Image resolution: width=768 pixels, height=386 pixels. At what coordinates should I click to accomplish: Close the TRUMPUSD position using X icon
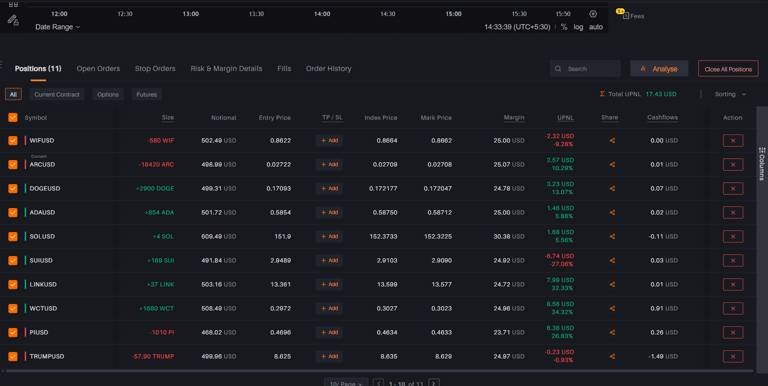(733, 357)
